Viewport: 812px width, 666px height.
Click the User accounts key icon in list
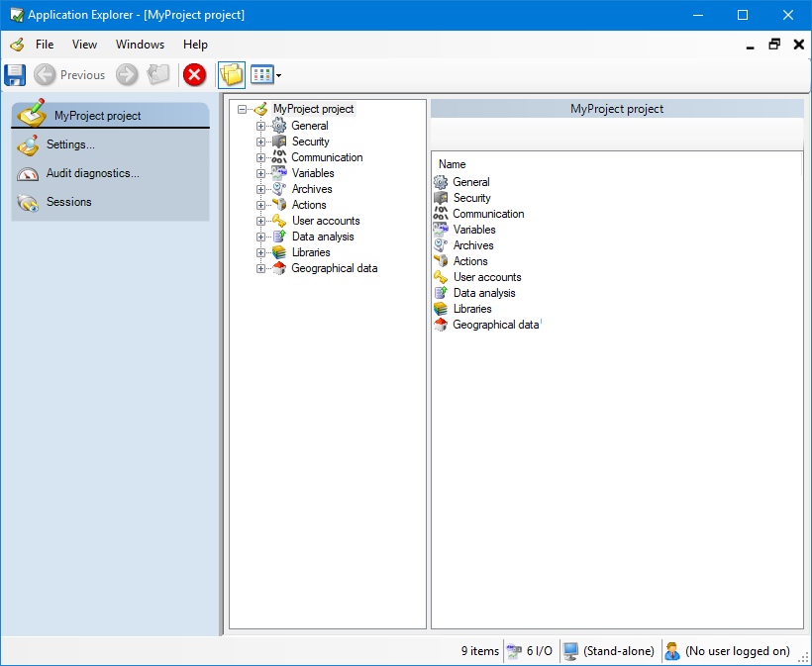coord(441,277)
